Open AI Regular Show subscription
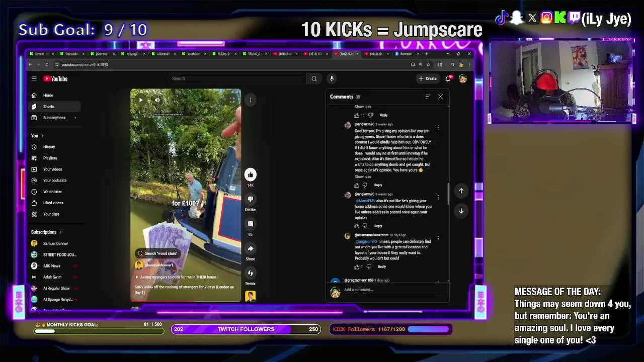The image size is (644, 362). click(x=54, y=288)
